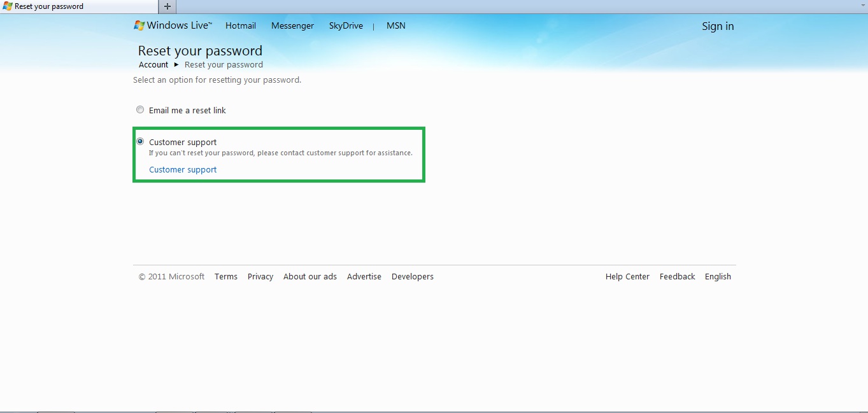Click the browser dropdown arrow at top right
Screen dimensions: 868x413
[863, 4]
